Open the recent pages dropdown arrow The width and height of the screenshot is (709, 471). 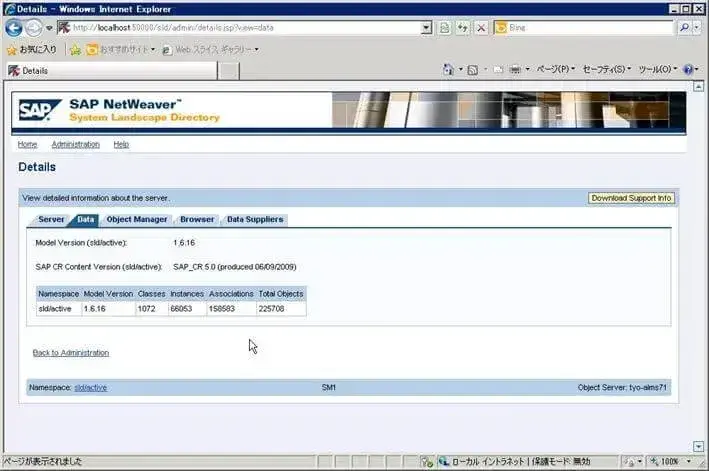pyautogui.click(x=49, y=28)
